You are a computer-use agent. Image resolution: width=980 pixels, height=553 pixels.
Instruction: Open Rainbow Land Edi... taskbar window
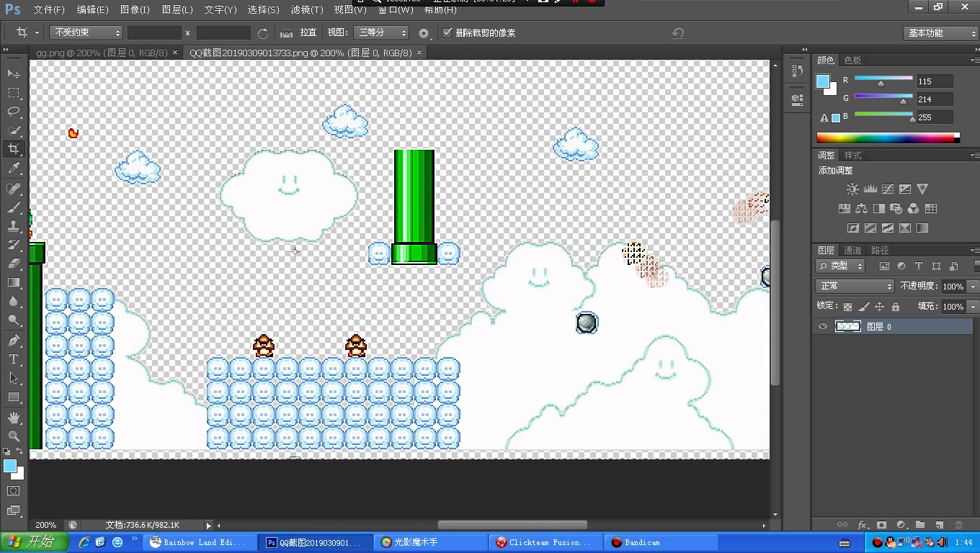coord(199,542)
